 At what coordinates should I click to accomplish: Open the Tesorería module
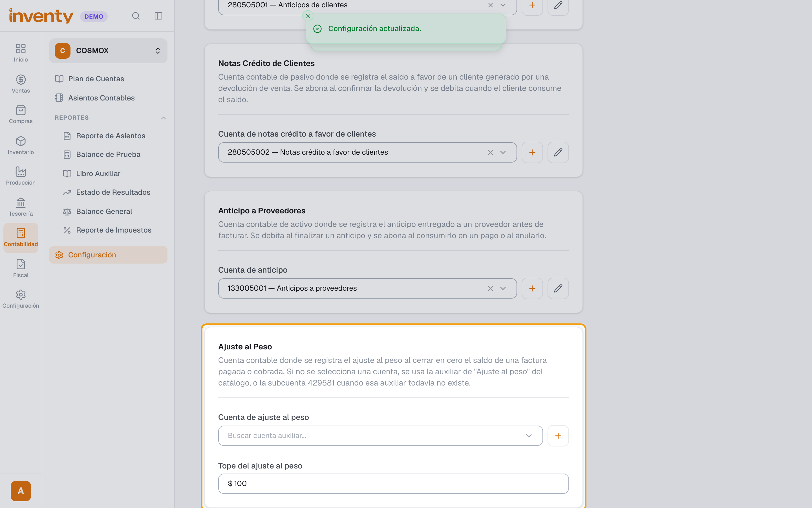21,207
